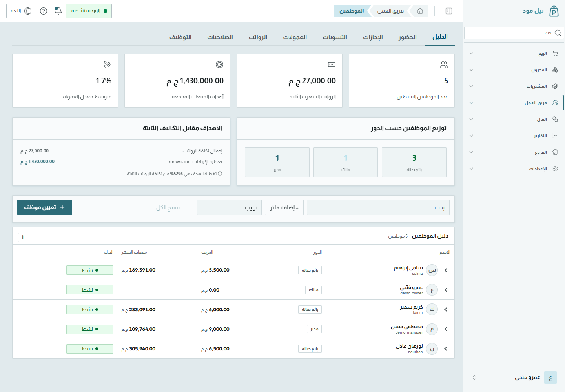Toggle the sidebar panel icon
This screenshot has width=565, height=392.
tap(449, 11)
